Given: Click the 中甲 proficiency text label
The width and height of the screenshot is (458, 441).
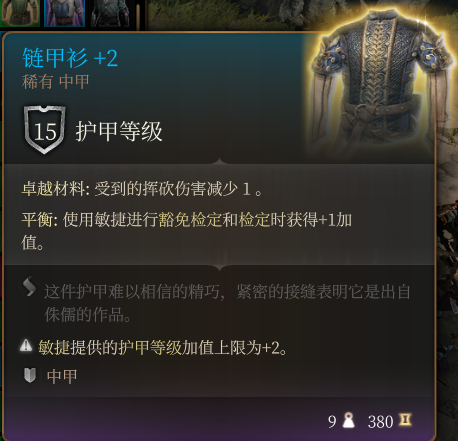Looking at the screenshot, I should [x=62, y=376].
